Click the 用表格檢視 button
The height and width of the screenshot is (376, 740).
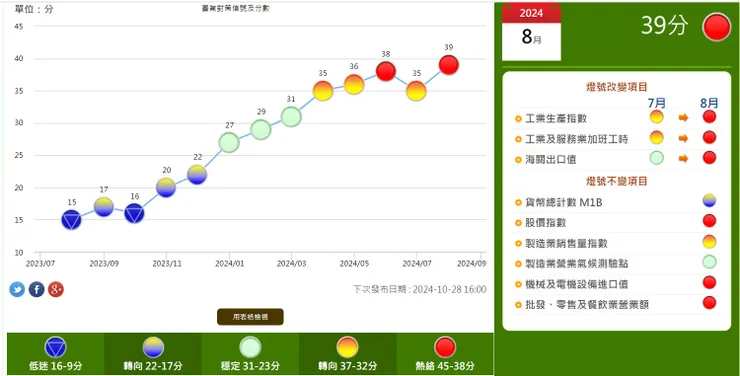click(250, 317)
